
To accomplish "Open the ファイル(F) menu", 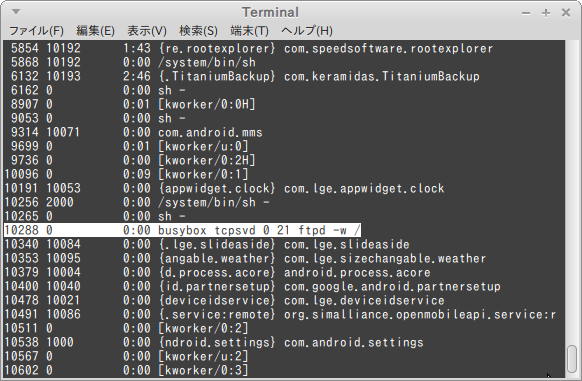I will pos(36,30).
